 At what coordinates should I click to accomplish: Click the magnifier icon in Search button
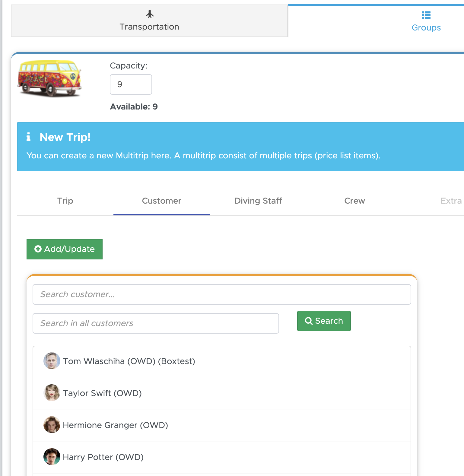pos(309,321)
